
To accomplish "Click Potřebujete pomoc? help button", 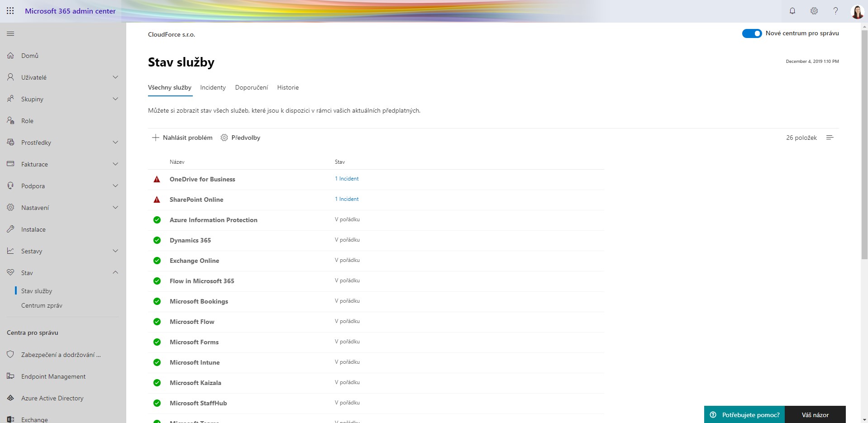I will coord(744,414).
